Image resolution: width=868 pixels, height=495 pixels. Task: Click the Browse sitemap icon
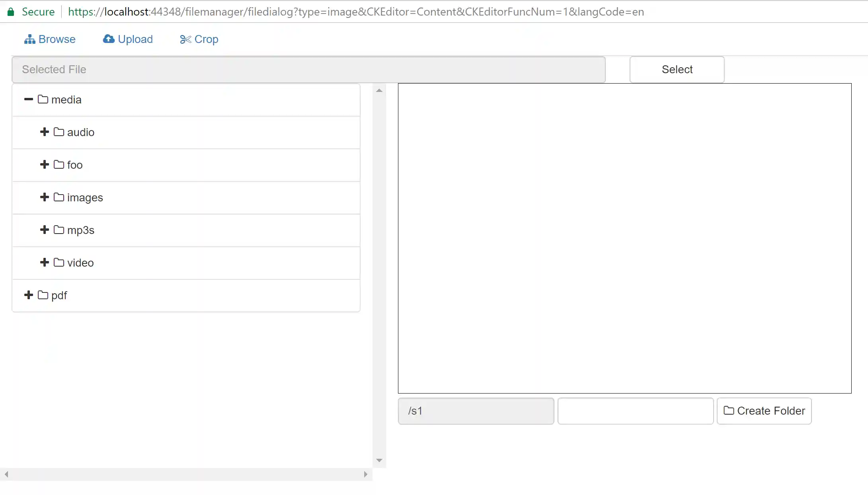pyautogui.click(x=30, y=39)
